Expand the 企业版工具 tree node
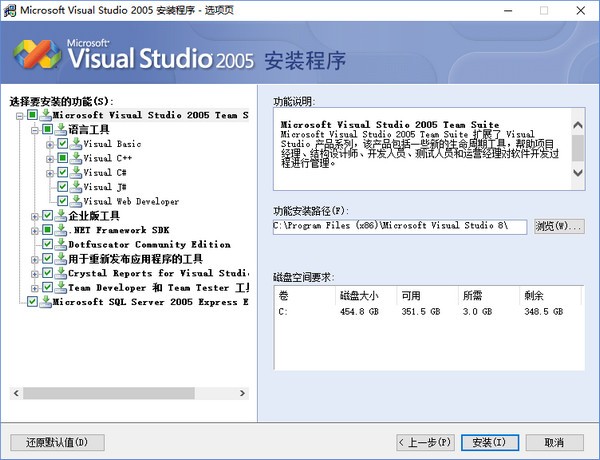The width and height of the screenshot is (600, 460). pyautogui.click(x=35, y=217)
